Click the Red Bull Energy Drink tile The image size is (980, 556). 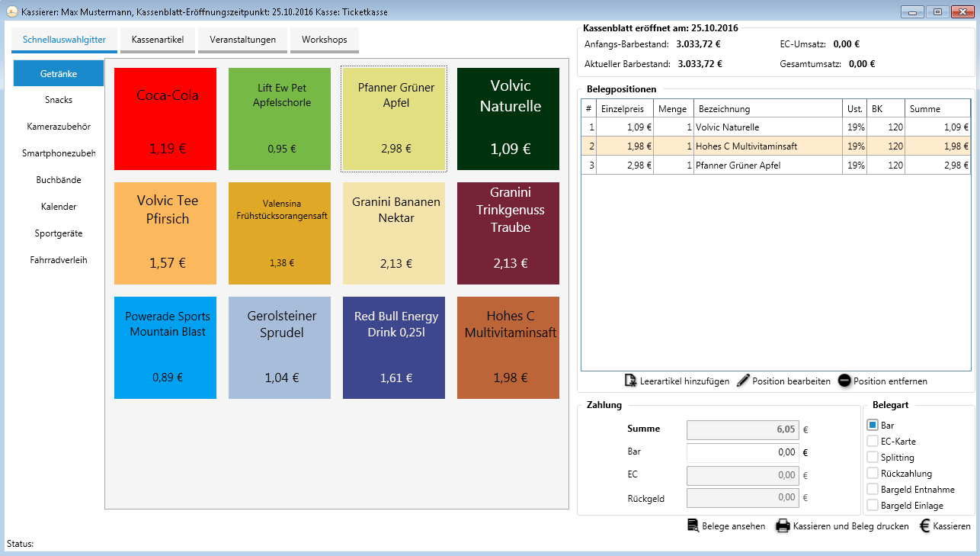(394, 348)
